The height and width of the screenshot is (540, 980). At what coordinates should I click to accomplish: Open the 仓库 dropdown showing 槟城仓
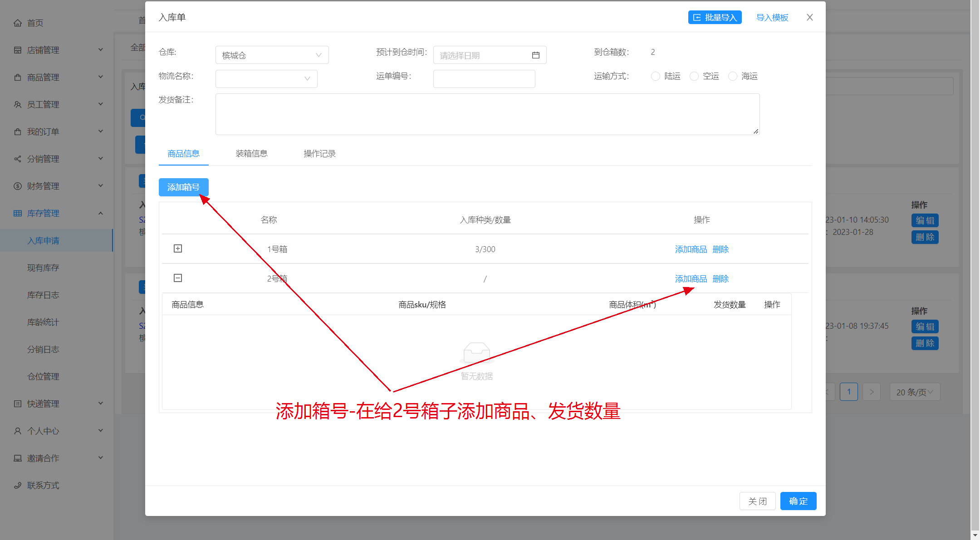coord(272,55)
